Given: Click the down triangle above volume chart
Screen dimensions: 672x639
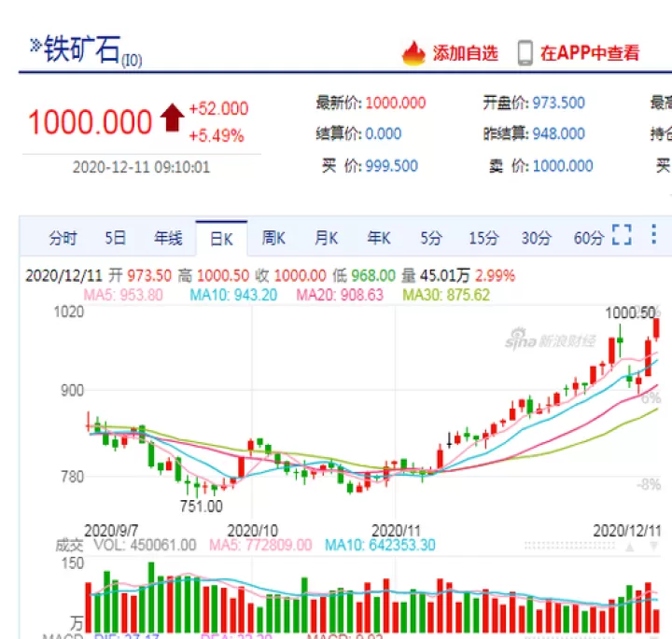Looking at the screenshot, I should (x=653, y=546).
